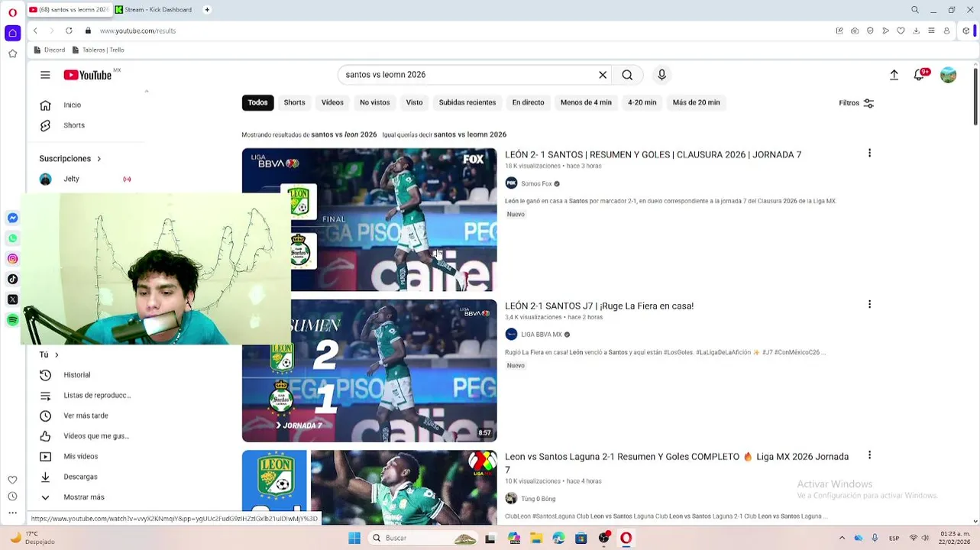Open the LIGA BBVA MX channel link
This screenshot has width=980, height=550.
click(541, 335)
